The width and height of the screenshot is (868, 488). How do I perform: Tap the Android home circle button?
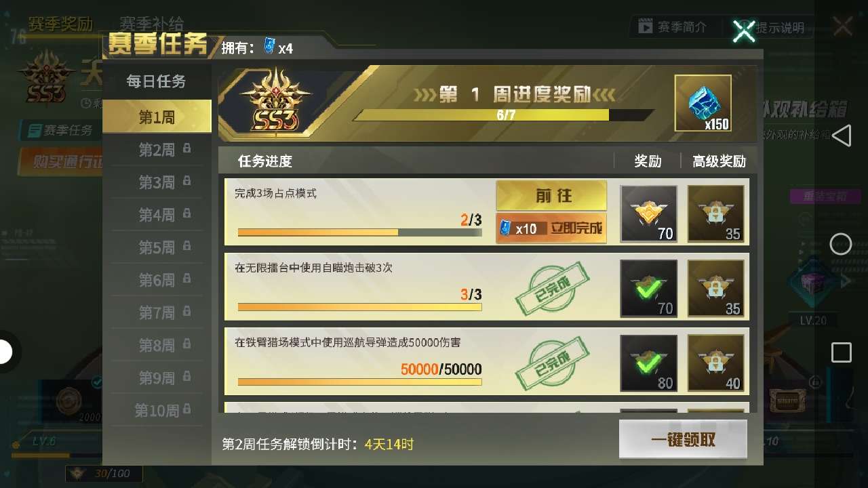(841, 244)
